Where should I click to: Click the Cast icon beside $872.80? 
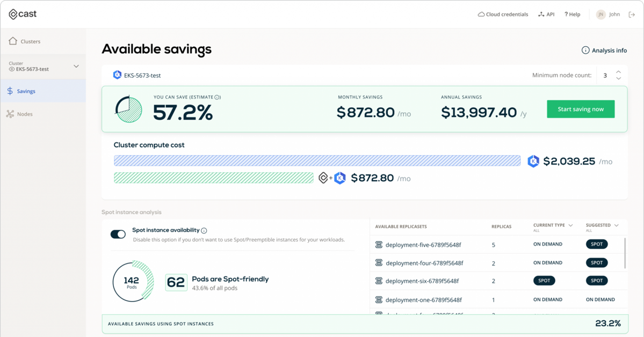[x=323, y=178]
